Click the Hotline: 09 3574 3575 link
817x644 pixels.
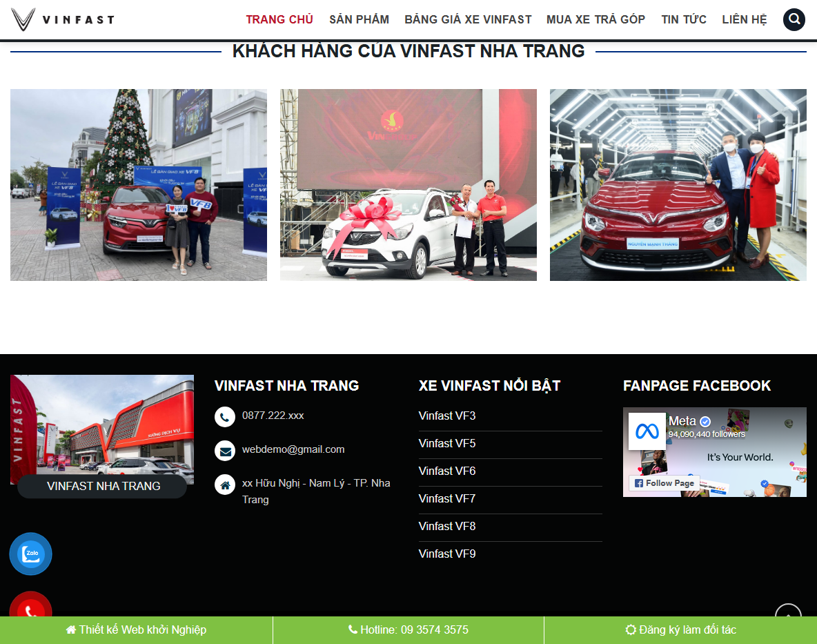click(x=408, y=630)
